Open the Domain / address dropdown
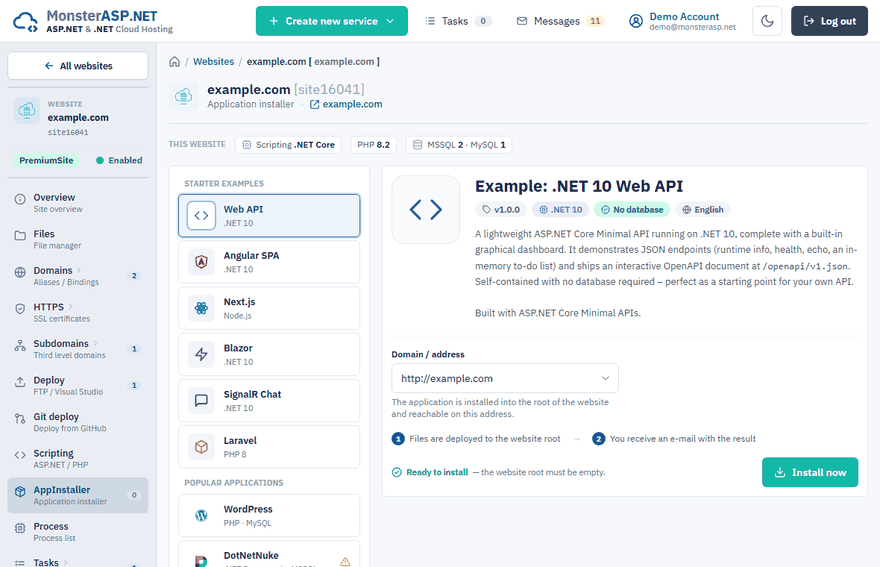 pyautogui.click(x=505, y=378)
